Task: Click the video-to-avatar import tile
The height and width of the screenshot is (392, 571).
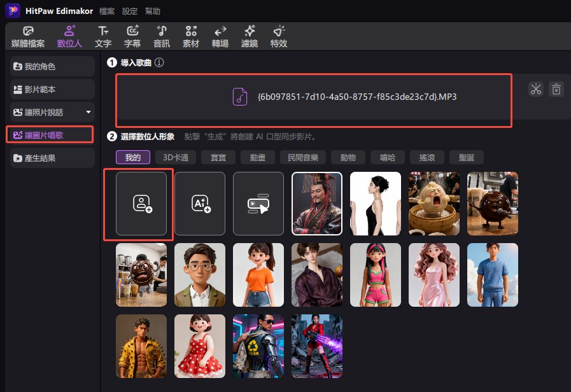Action: point(258,204)
